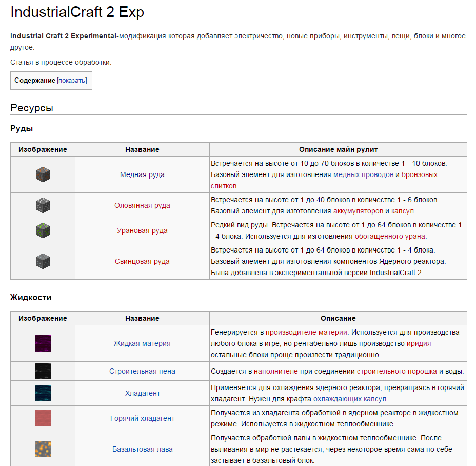Open the Базальтовая лава link
476x466 pixels.
(143, 449)
